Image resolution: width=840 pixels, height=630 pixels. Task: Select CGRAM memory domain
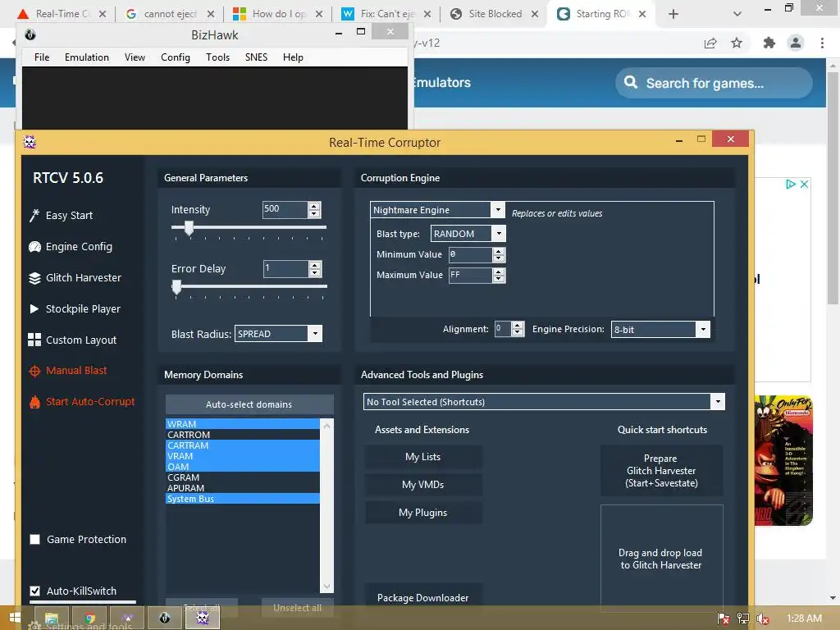coord(243,477)
